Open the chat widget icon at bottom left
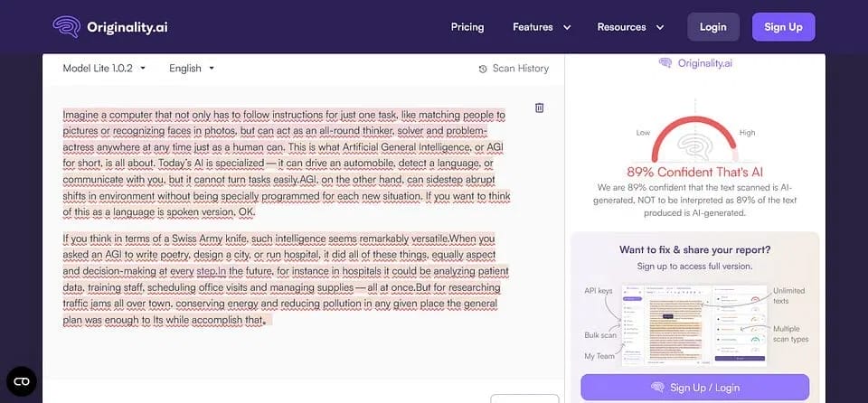 pyautogui.click(x=22, y=381)
